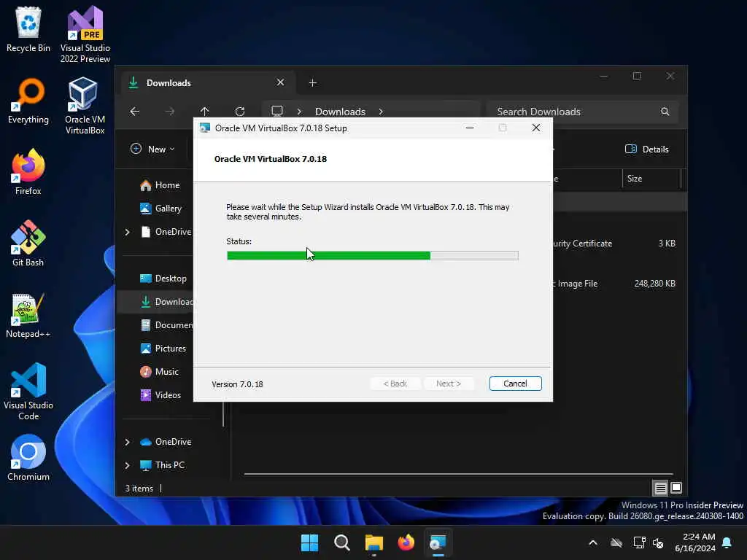This screenshot has height=560, width=747.
Task: Open Firefox from the taskbar
Action: [x=406, y=542]
